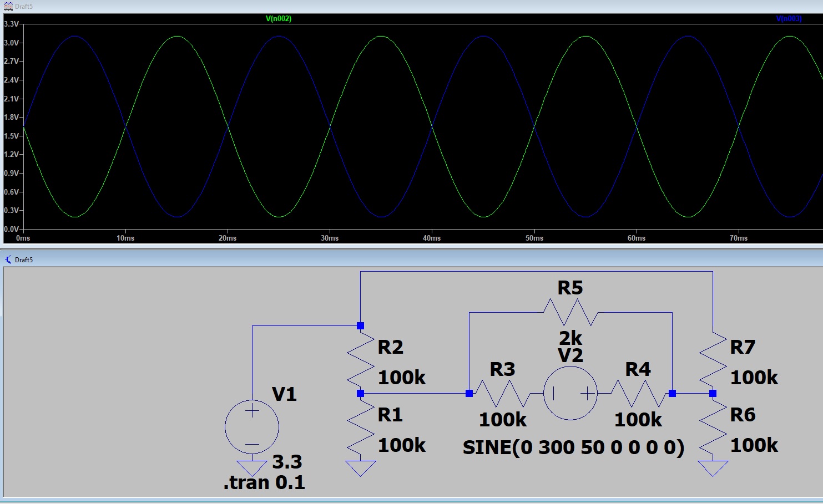Click the schematic window icon beside Draft5
The height and width of the screenshot is (504, 823).
coord(8,259)
